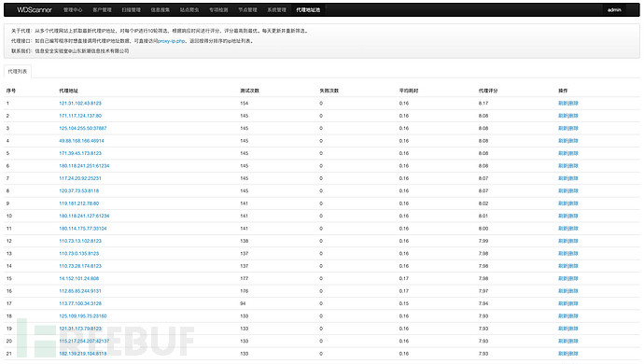Click the 平均耗时 column header
The image size is (644, 364).
(x=409, y=91)
